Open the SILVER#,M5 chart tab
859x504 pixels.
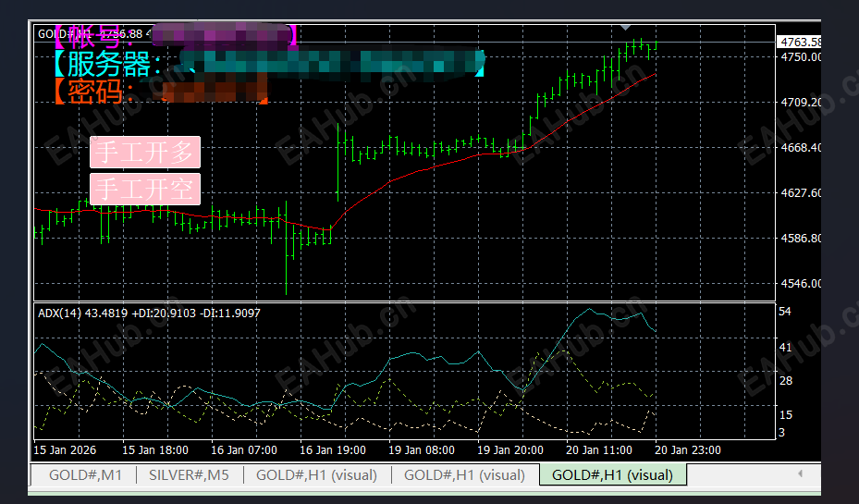[x=189, y=475]
